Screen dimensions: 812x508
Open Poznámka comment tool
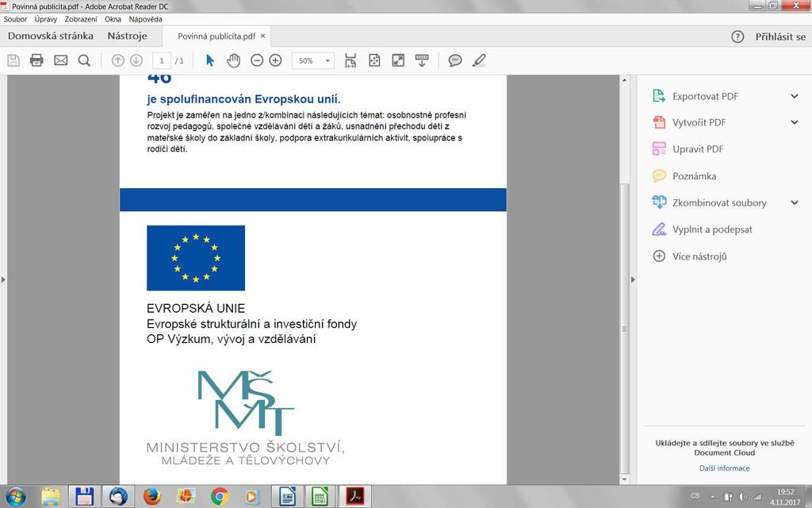click(x=694, y=176)
